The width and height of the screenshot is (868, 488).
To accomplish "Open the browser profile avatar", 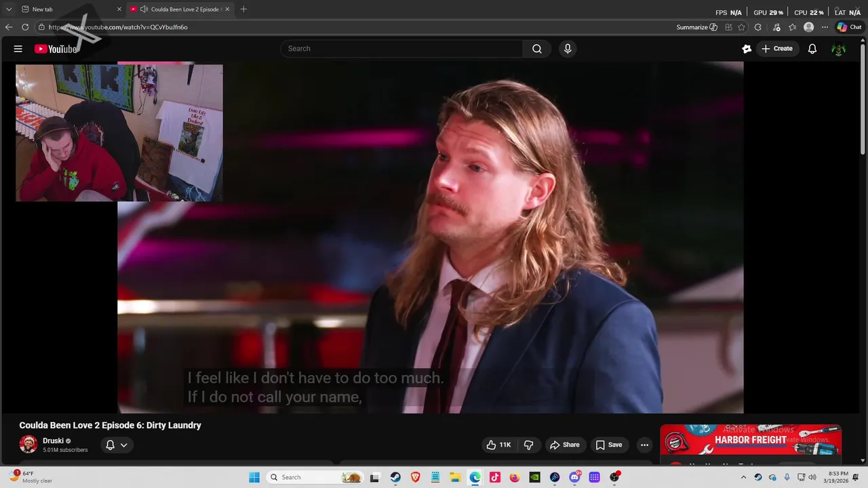I will point(808,27).
